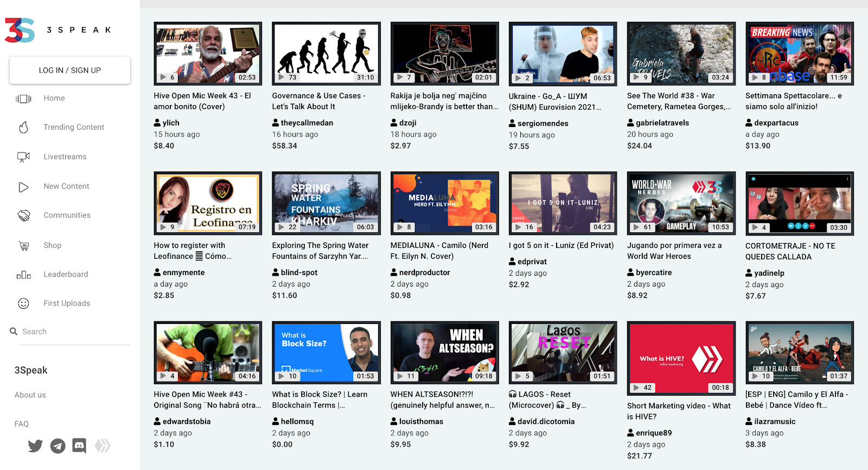Open 'See The World #38' video title
This screenshot has width=868, height=470.
click(679, 101)
